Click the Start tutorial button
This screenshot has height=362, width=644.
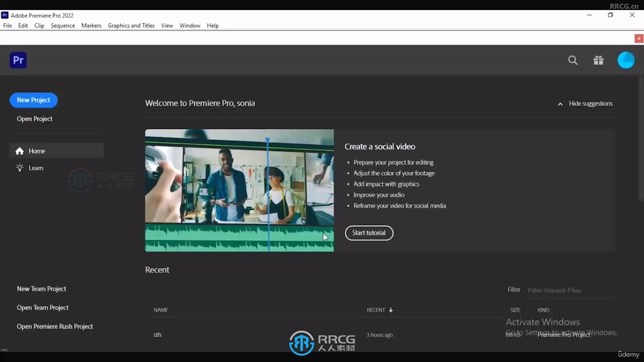tap(369, 233)
